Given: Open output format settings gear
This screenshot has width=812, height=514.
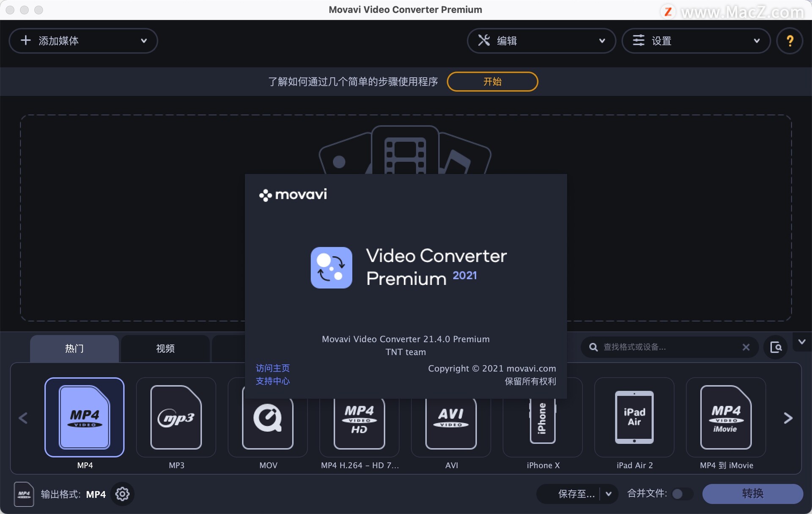Looking at the screenshot, I should click(122, 494).
